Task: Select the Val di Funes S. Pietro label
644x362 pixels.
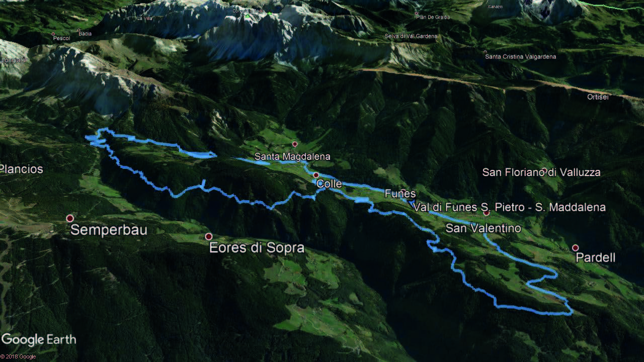Action: 471,207
